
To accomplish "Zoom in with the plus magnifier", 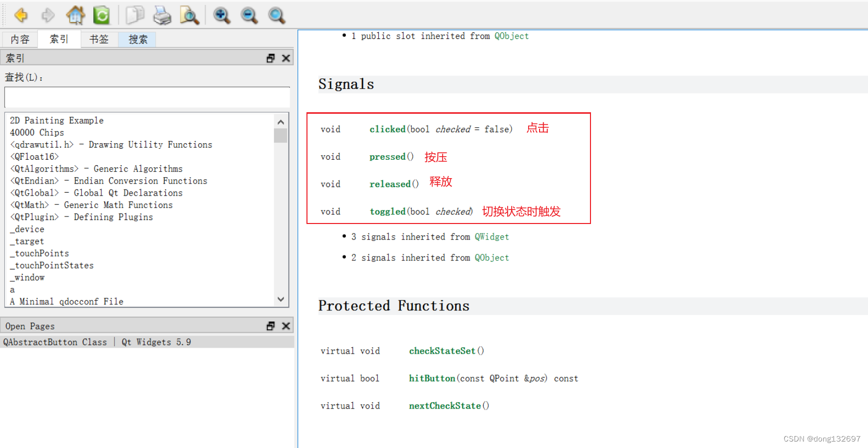I will (222, 15).
